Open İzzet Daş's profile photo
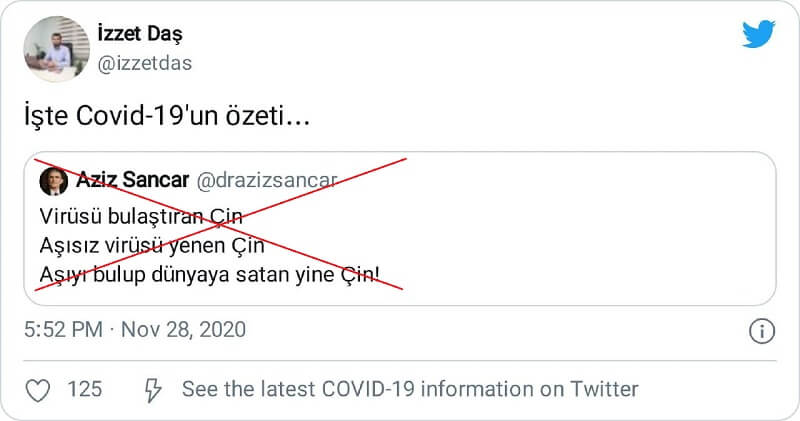 pyautogui.click(x=56, y=47)
